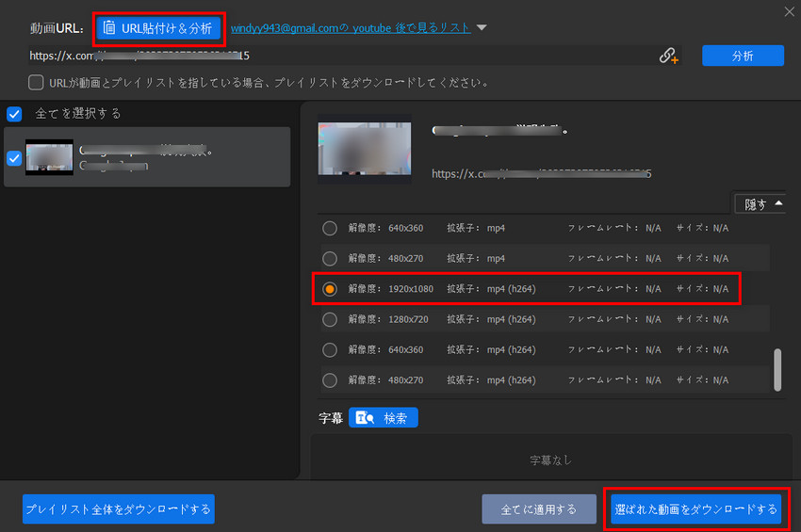Click the URL貼付け＆分析 paste button
Image resolution: width=801 pixels, height=532 pixels.
click(x=159, y=27)
